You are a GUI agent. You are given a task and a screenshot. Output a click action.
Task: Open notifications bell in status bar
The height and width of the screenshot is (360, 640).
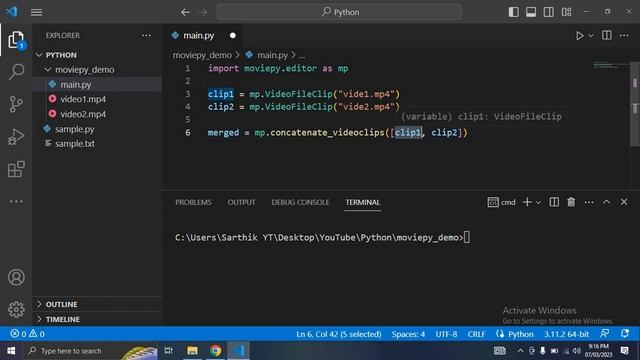(625, 333)
